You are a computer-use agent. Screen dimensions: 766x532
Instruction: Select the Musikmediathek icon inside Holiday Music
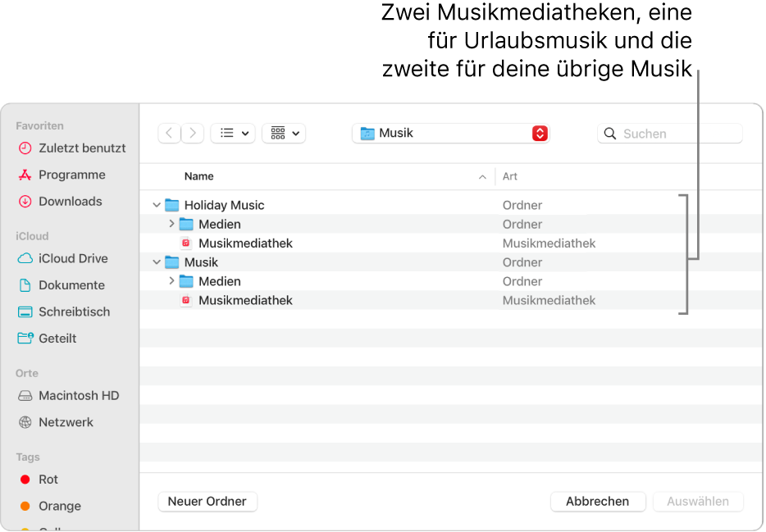coord(186,243)
